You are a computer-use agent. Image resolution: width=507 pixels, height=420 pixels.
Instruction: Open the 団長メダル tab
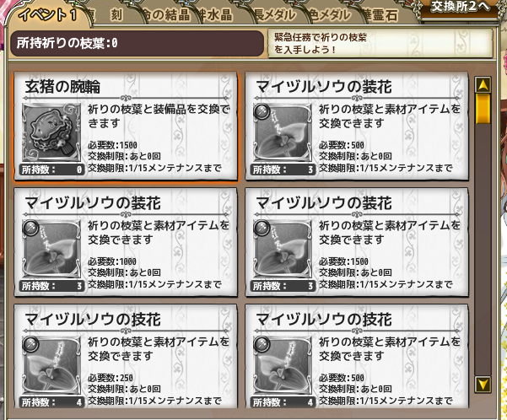(275, 15)
